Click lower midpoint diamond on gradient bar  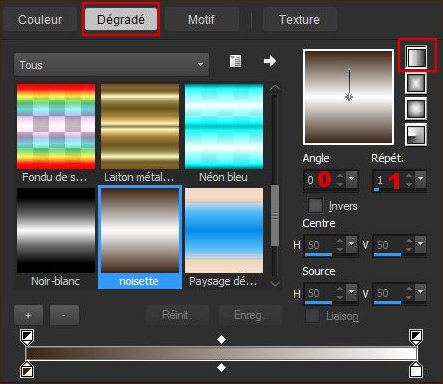221,368
